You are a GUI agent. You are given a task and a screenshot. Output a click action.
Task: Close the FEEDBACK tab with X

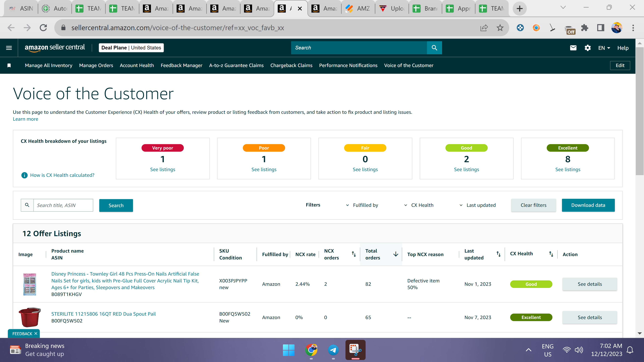pos(36,334)
